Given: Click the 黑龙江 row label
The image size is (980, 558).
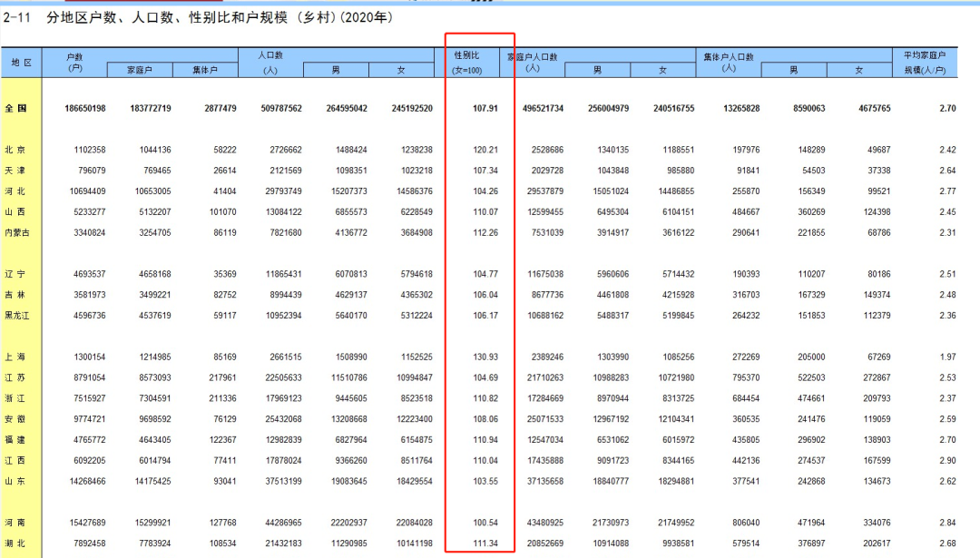Looking at the screenshot, I should pyautogui.click(x=17, y=316).
